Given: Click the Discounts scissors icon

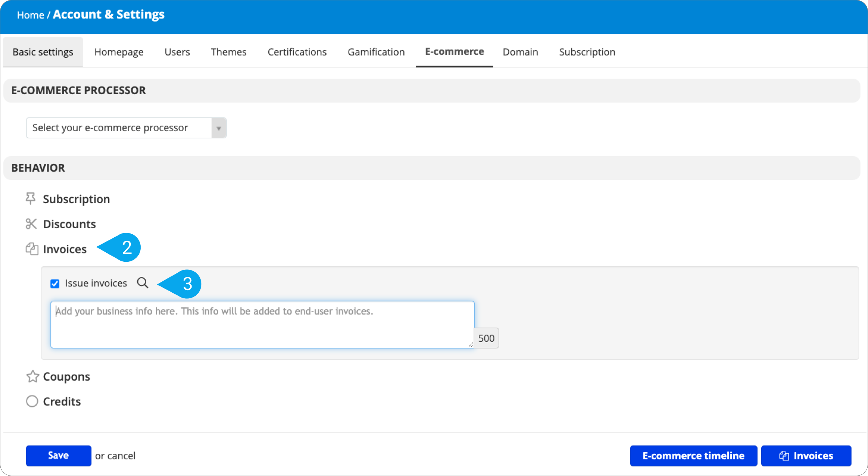Looking at the screenshot, I should (31, 224).
